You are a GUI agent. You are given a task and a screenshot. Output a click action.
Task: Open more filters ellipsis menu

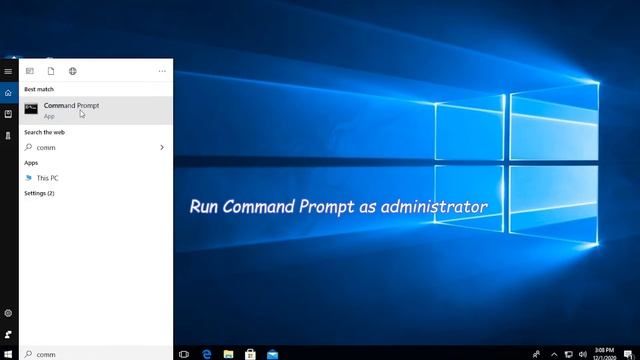coord(162,71)
